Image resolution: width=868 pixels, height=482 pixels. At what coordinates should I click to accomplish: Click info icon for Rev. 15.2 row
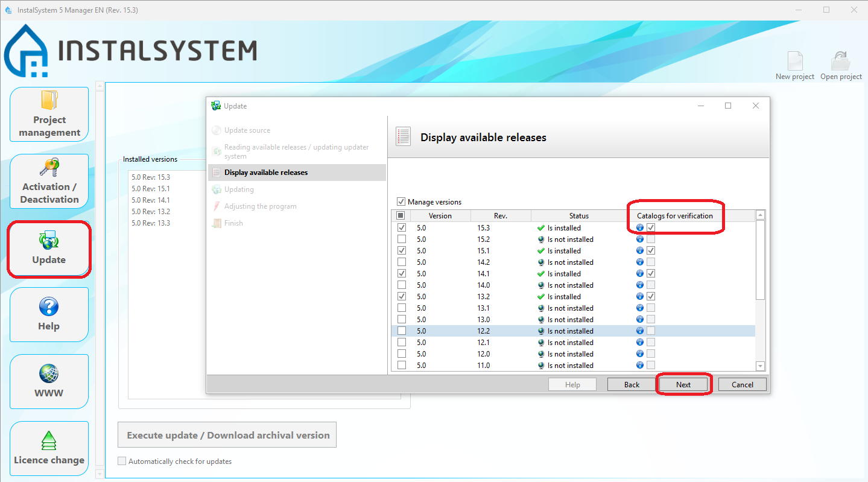(x=640, y=239)
